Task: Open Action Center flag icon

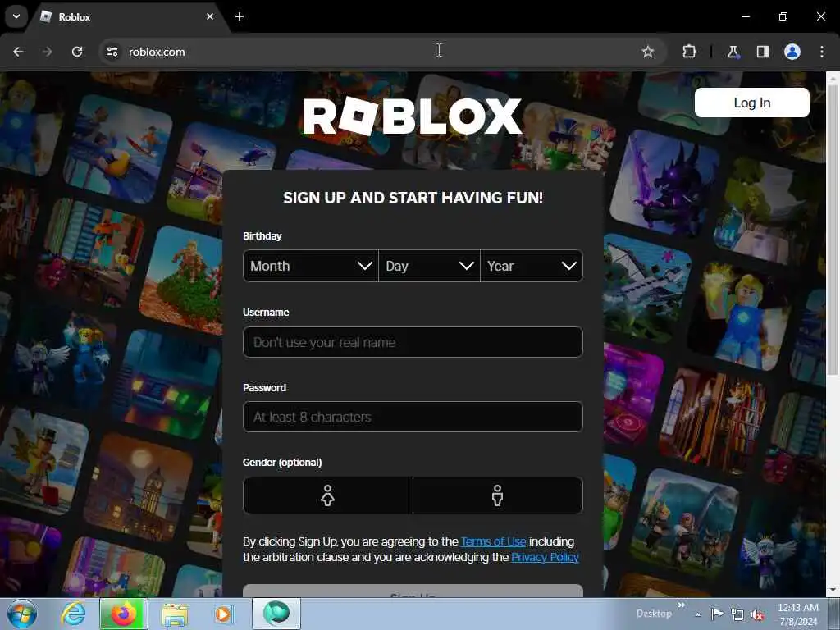Action: coord(717,614)
